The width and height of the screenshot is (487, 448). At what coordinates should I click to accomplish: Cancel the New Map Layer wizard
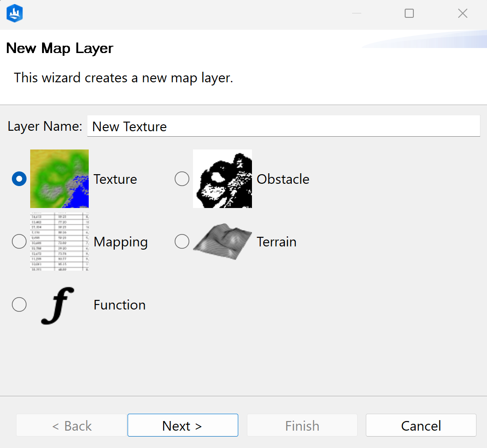coord(421,425)
